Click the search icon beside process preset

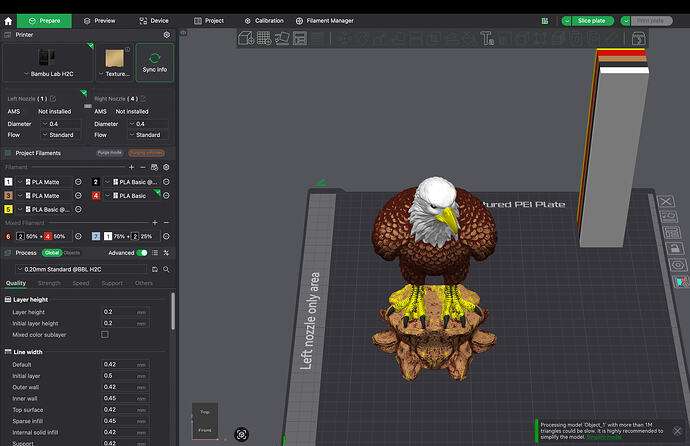166,269
